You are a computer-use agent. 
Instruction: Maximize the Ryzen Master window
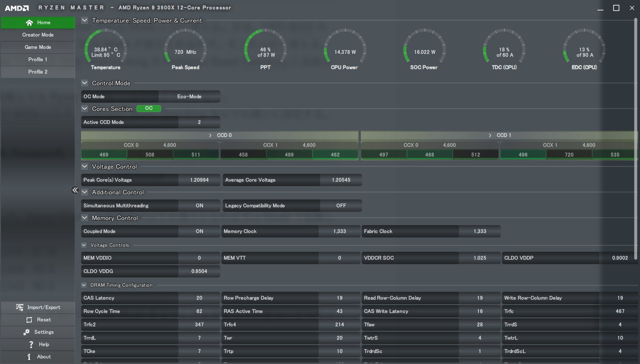(616, 8)
